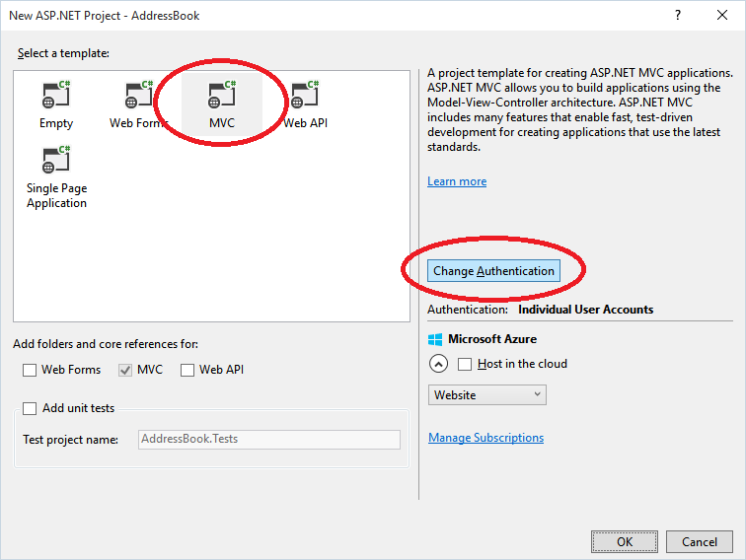
Task: Click the Cancel button
Action: click(700, 542)
